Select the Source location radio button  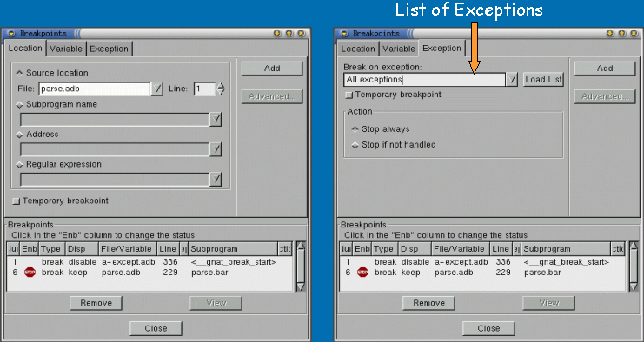(19, 73)
